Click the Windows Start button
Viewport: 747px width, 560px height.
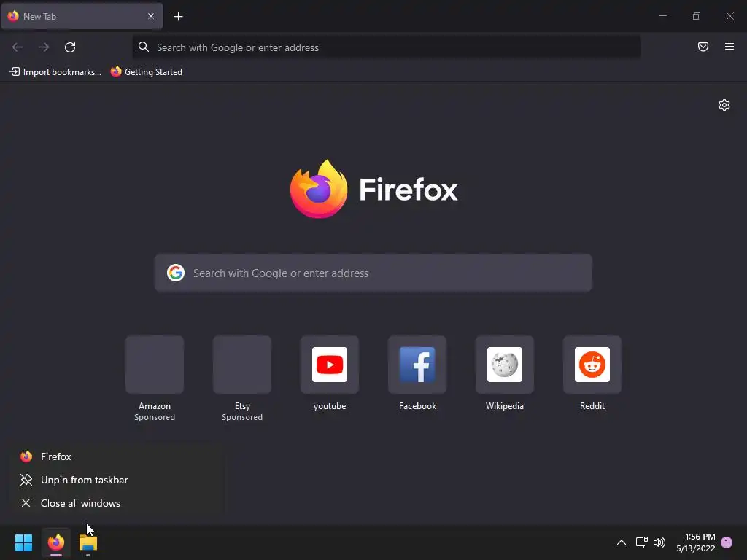click(x=23, y=542)
